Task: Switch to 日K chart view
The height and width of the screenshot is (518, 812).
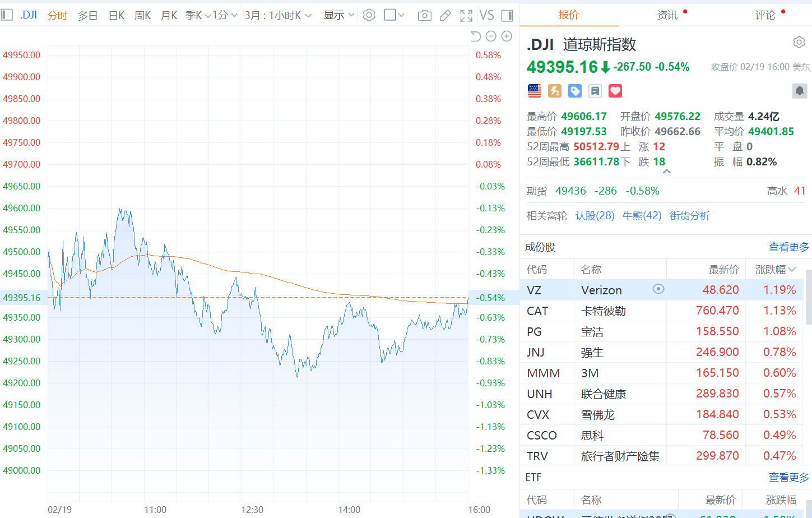Action: 117,15
